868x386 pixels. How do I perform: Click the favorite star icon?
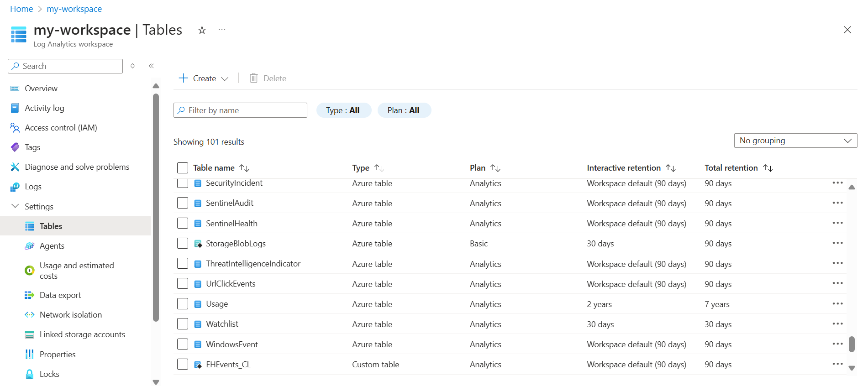click(x=202, y=30)
